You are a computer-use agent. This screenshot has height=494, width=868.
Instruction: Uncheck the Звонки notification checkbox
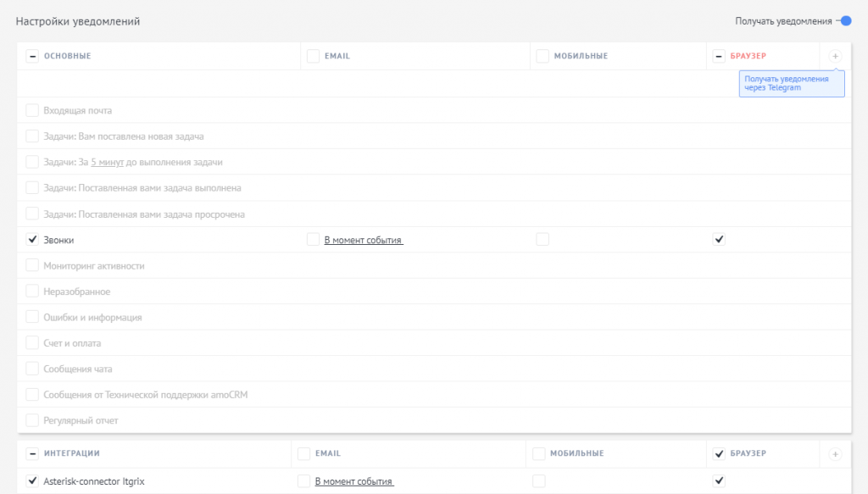[32, 240]
